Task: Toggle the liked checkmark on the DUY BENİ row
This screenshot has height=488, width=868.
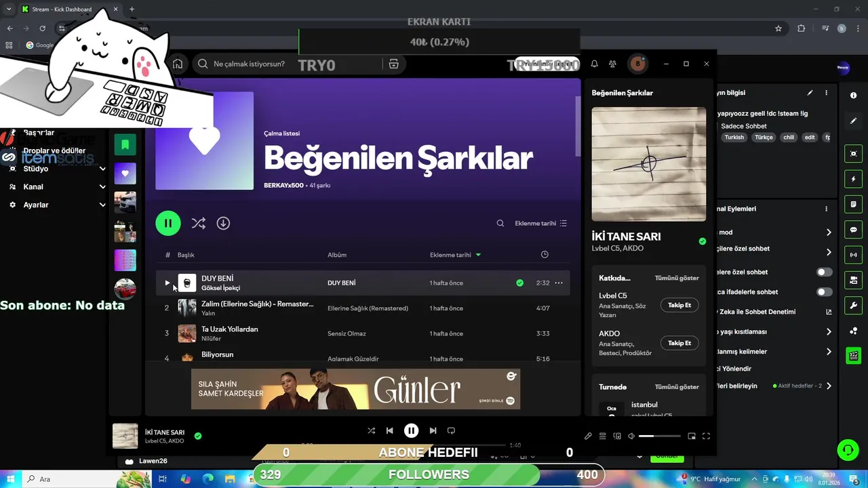Action: 519,283
